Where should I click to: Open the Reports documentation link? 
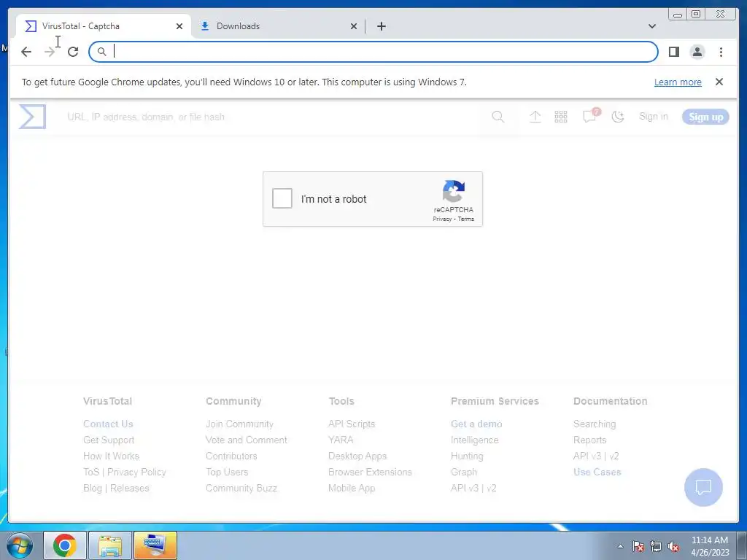[x=589, y=440]
